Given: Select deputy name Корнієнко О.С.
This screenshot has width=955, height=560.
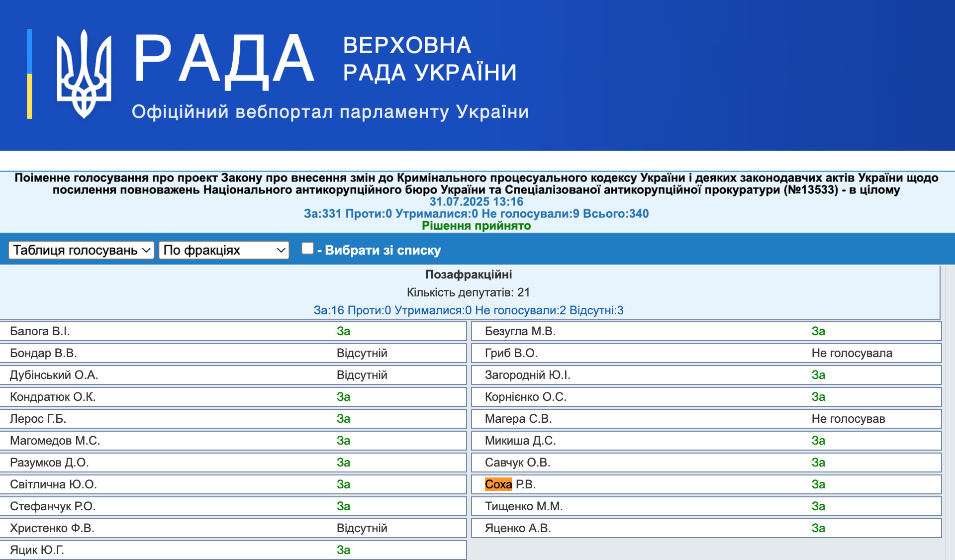Looking at the screenshot, I should (x=526, y=397).
